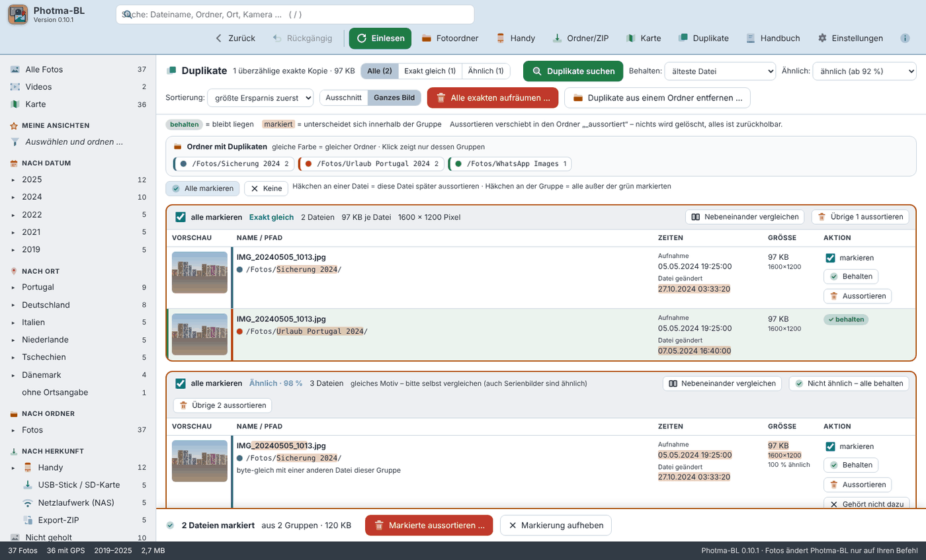
Task: Click the Handbuch book icon
Action: click(751, 38)
